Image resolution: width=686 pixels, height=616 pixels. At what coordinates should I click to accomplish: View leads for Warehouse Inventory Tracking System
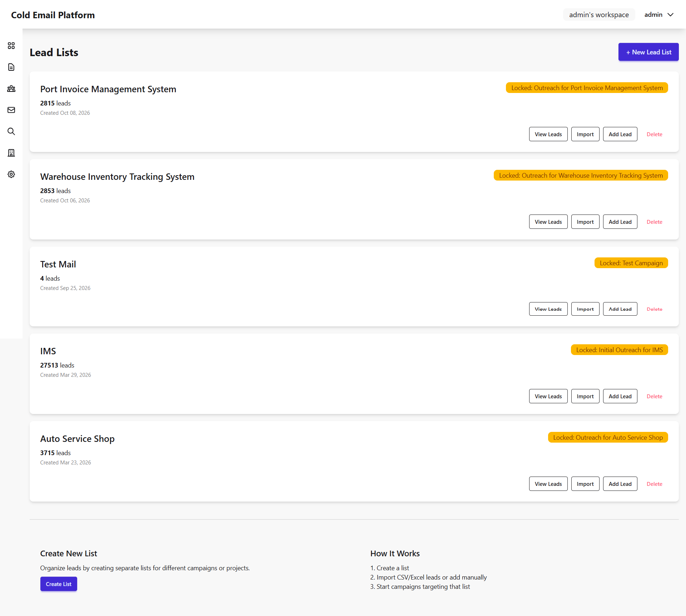point(548,222)
